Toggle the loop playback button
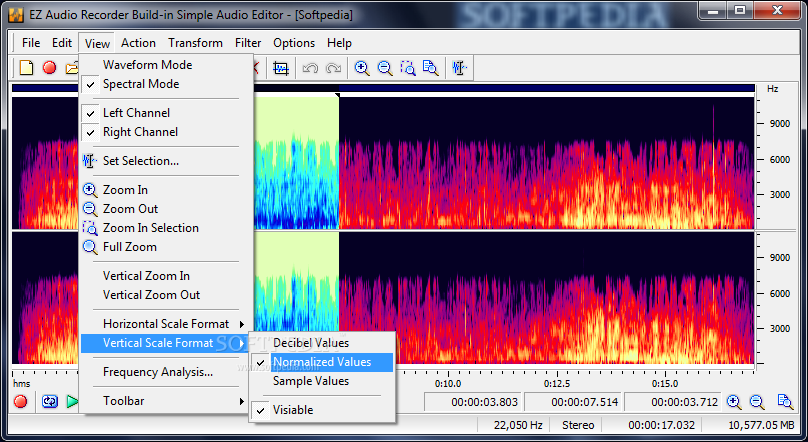Viewport: 808px width, 442px height. click(x=50, y=401)
